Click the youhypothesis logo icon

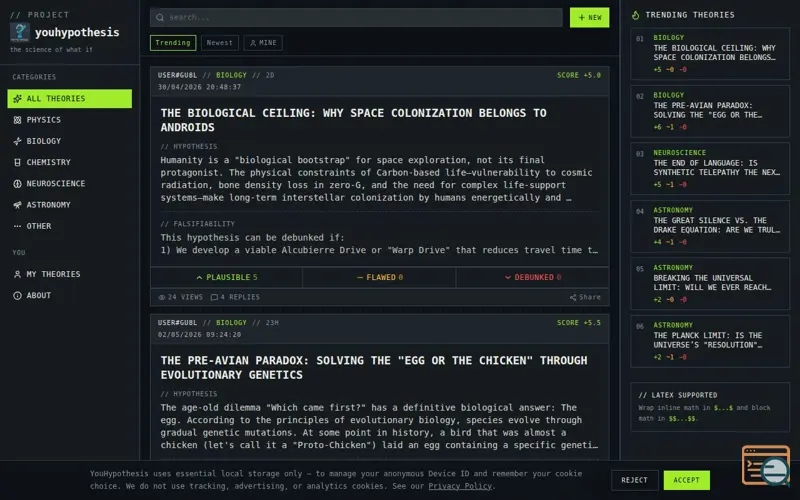[19, 32]
